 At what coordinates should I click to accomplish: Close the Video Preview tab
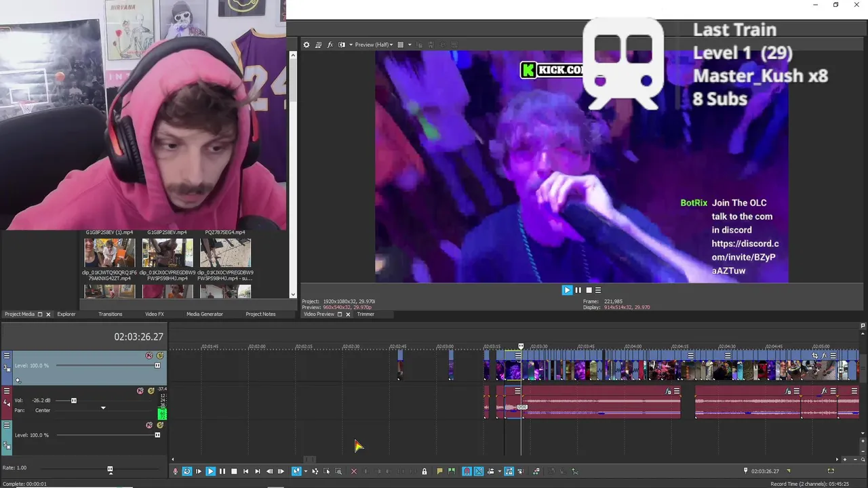(348, 314)
